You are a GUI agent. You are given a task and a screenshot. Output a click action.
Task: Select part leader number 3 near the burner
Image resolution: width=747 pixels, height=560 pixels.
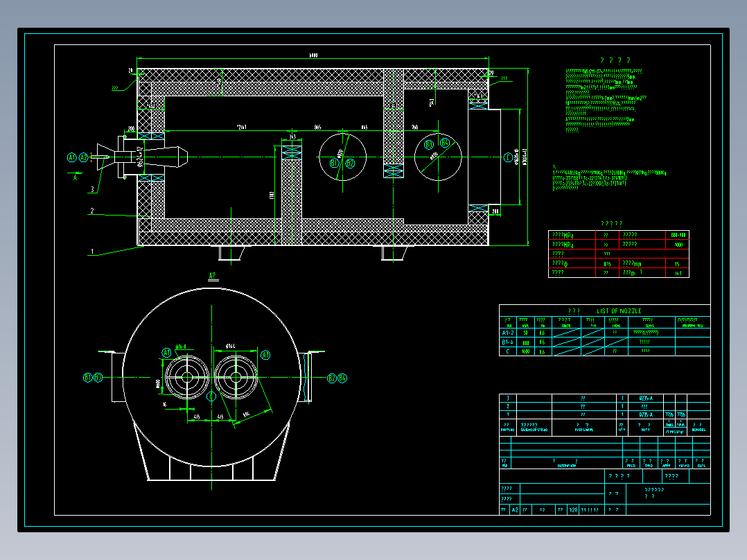pyautogui.click(x=93, y=189)
